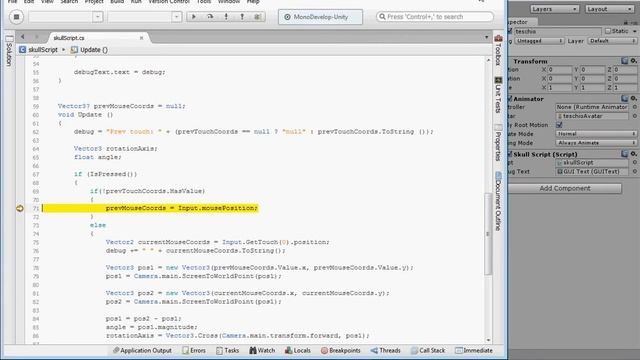Open the Breakpoints pad

[340, 350]
